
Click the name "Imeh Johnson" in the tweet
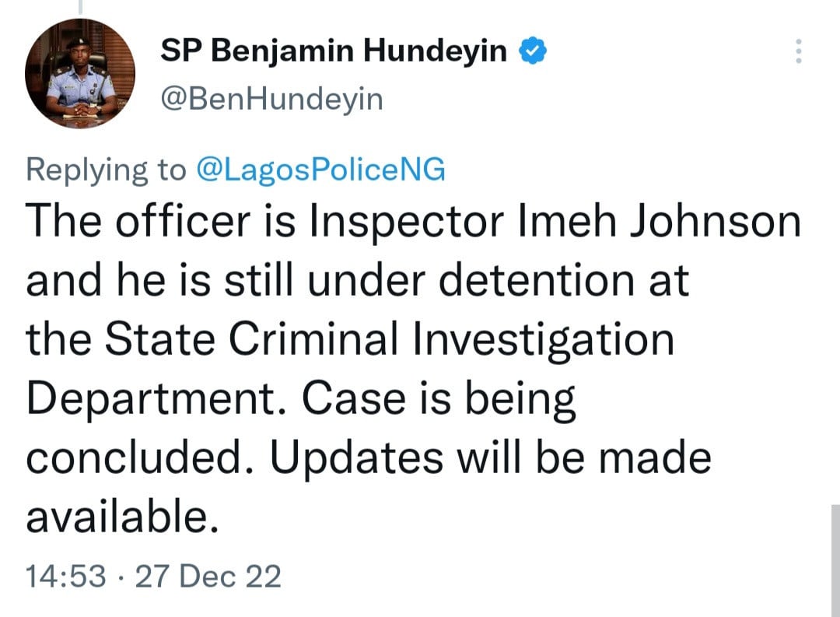(664, 222)
